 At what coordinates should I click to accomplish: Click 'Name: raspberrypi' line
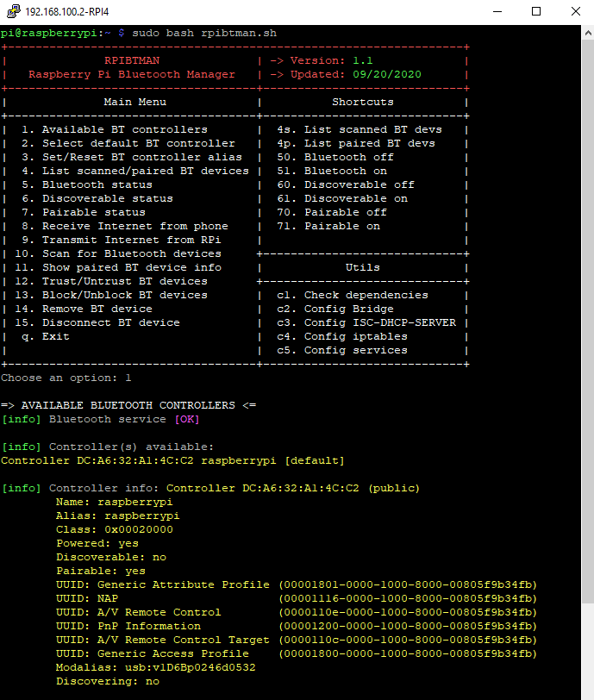coord(115,503)
